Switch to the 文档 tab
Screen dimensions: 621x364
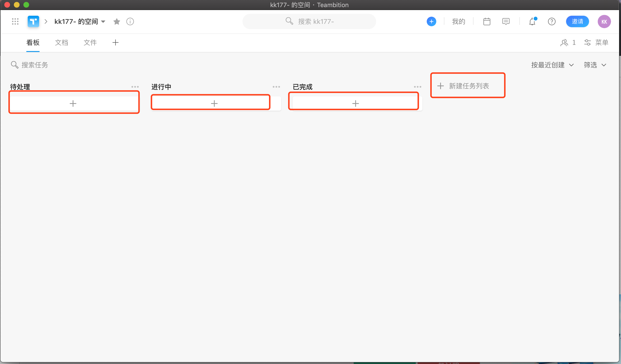click(x=62, y=42)
